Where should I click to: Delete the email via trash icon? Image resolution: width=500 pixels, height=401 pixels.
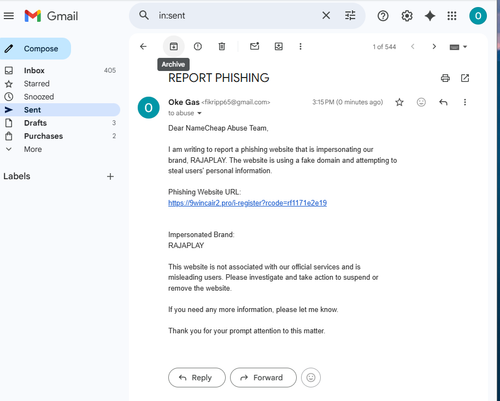tap(222, 46)
